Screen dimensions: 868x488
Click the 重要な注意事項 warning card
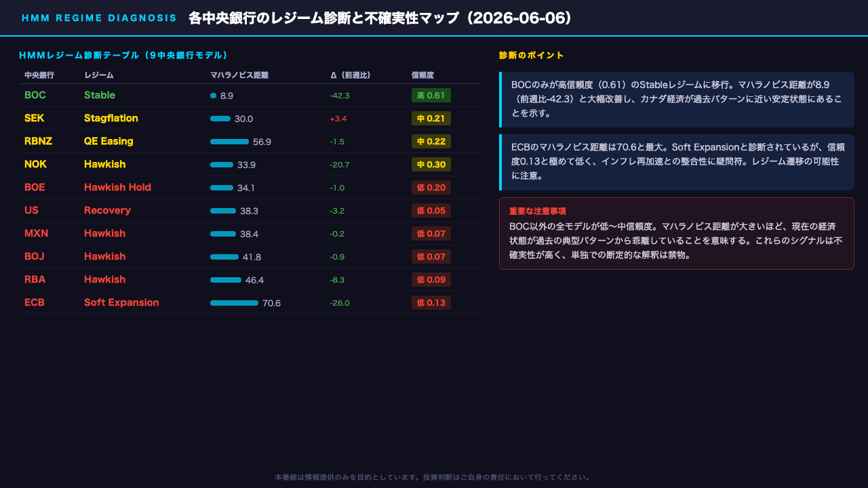[677, 234]
